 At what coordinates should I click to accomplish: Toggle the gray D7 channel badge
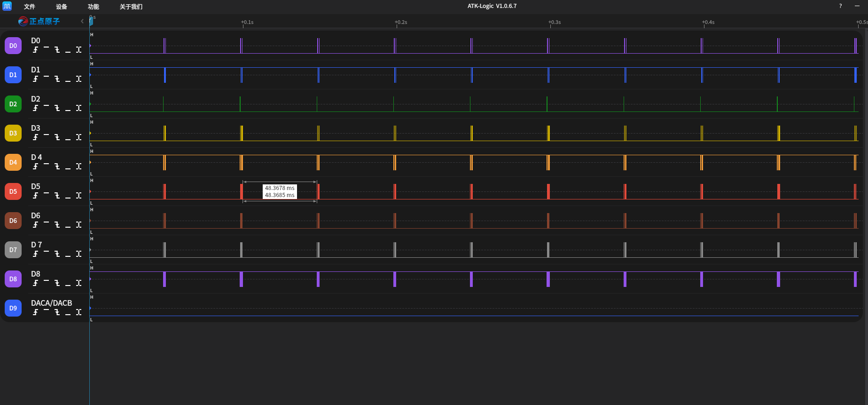click(x=13, y=250)
